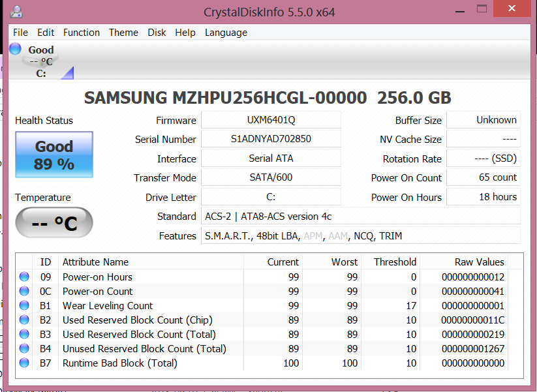This screenshot has height=392, width=537.
Task: Open the Function menu
Action: click(82, 33)
